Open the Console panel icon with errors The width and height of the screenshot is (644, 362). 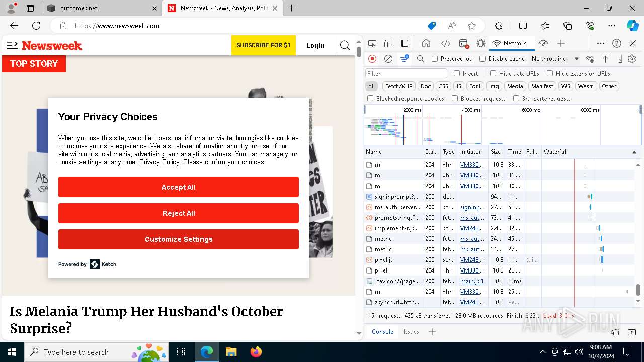(464, 43)
